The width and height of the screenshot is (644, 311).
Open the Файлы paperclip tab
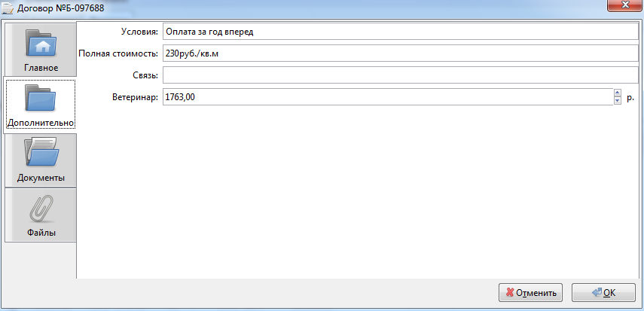point(41,215)
